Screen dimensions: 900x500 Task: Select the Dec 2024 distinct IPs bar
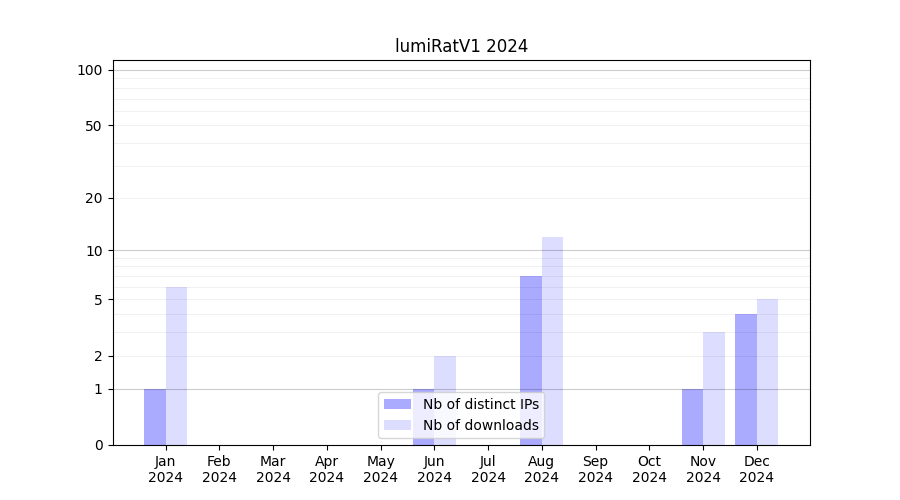746,379
